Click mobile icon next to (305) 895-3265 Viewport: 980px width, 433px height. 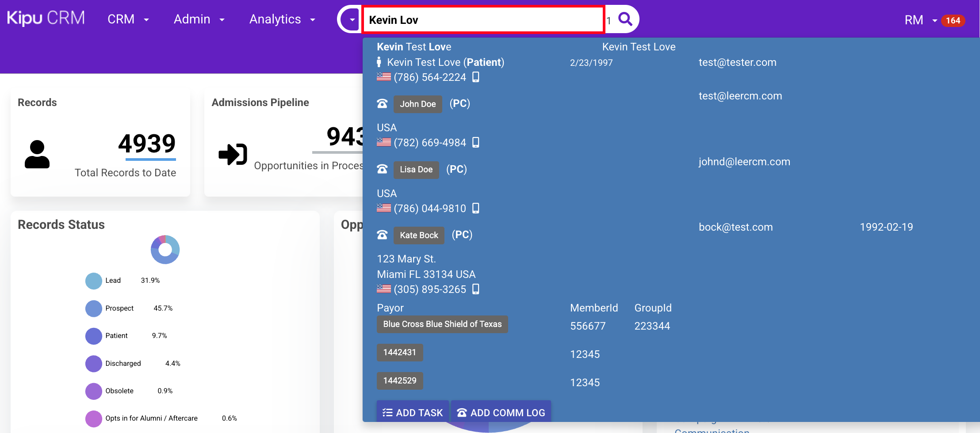[x=476, y=289]
